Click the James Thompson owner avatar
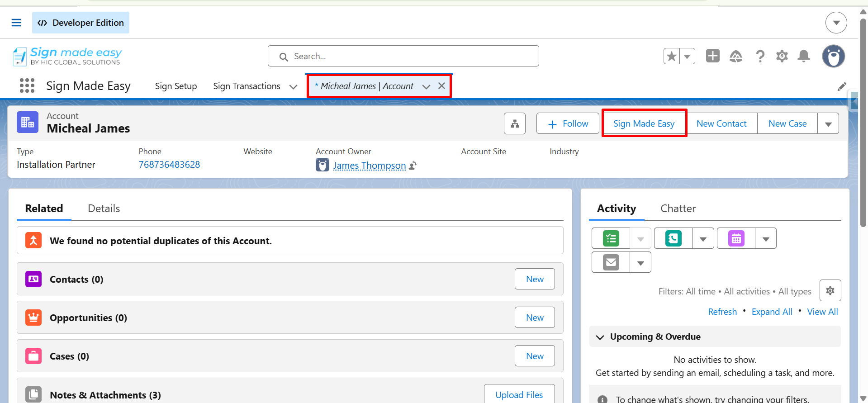Screen dimensions: 868x403 pos(322,165)
